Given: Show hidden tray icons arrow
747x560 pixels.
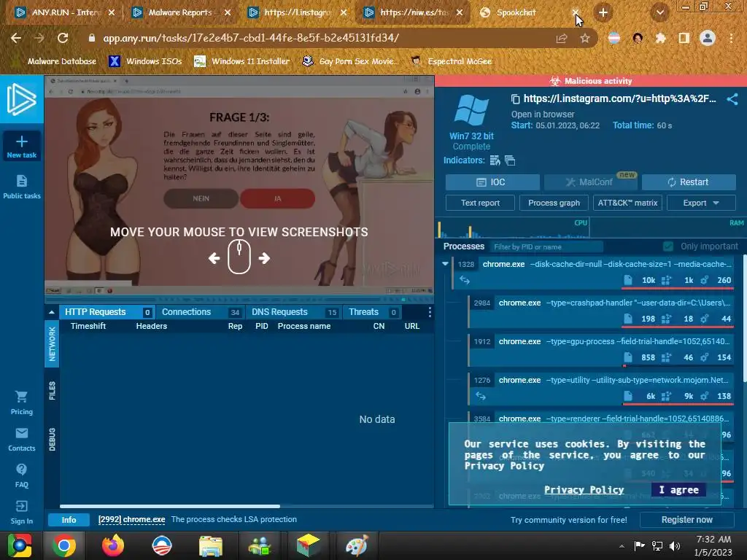Looking at the screenshot, I should coord(622,546).
